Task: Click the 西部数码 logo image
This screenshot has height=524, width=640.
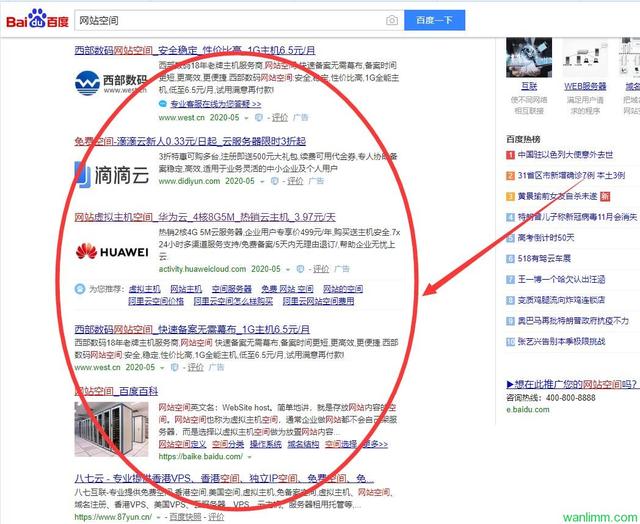Action: pos(111,83)
